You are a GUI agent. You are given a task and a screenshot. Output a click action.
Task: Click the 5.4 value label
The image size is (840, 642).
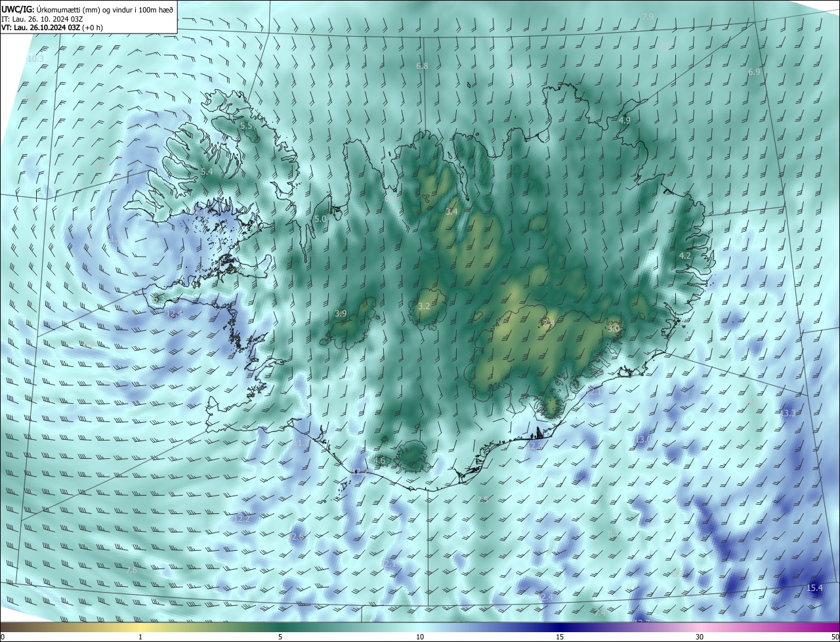tap(207, 172)
